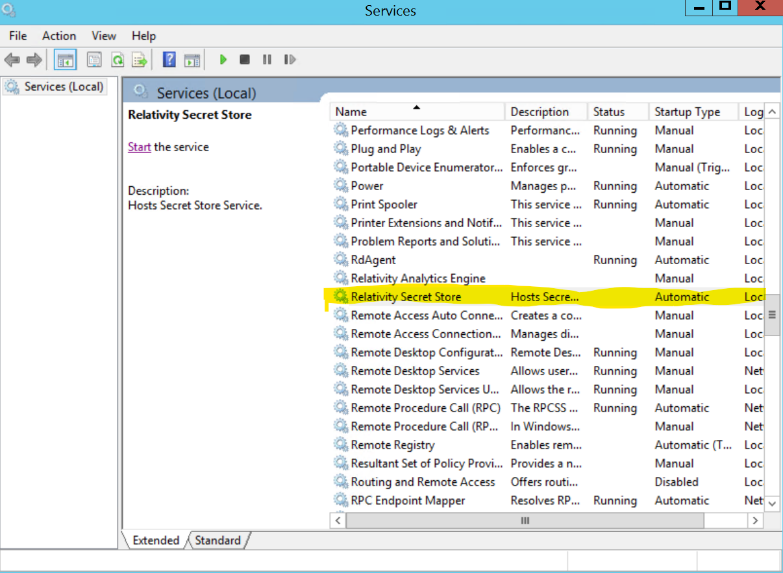The height and width of the screenshot is (573, 783).
Task: Click the Start the service link
Action: point(139,147)
